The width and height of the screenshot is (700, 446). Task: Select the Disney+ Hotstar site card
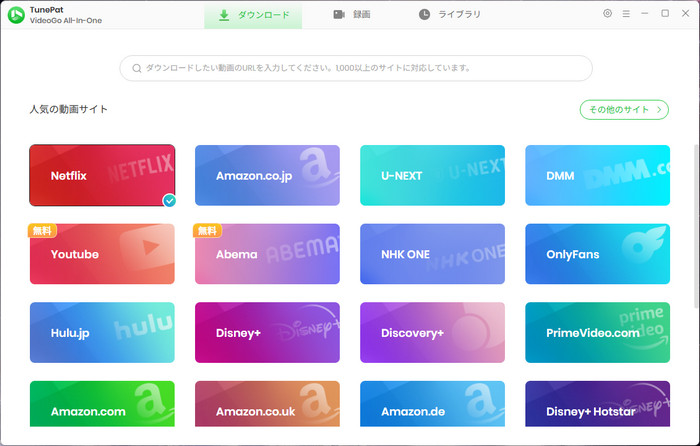(x=598, y=404)
